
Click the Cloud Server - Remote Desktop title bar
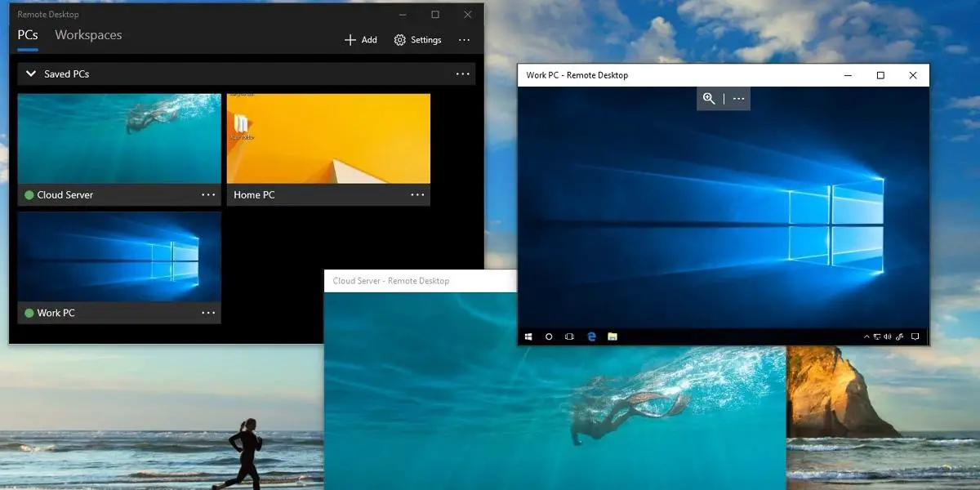point(421,281)
